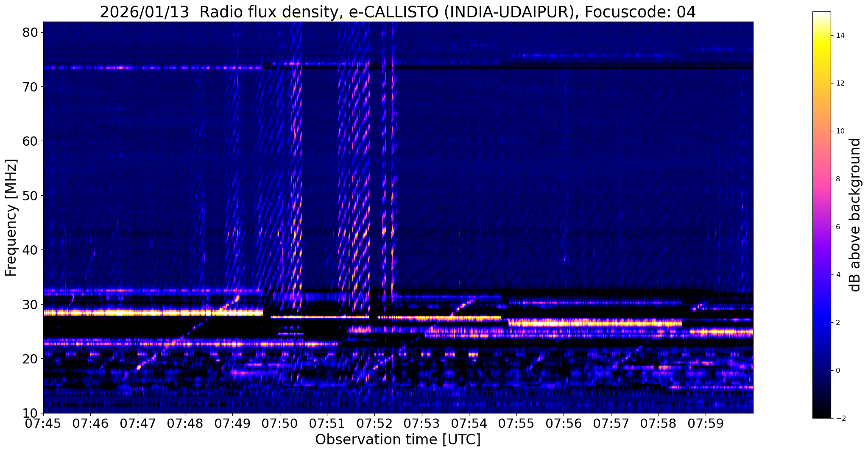Click the colorbar tick label 8
The image size is (868, 452).
pos(837,179)
